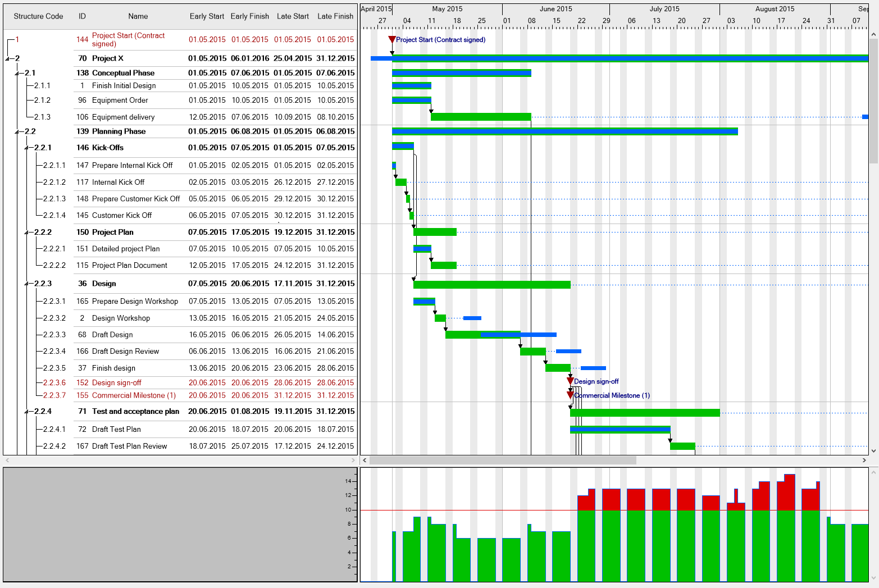
Task: Click the left arrow on the Gantt scrollbar
Action: pyautogui.click(x=363, y=460)
